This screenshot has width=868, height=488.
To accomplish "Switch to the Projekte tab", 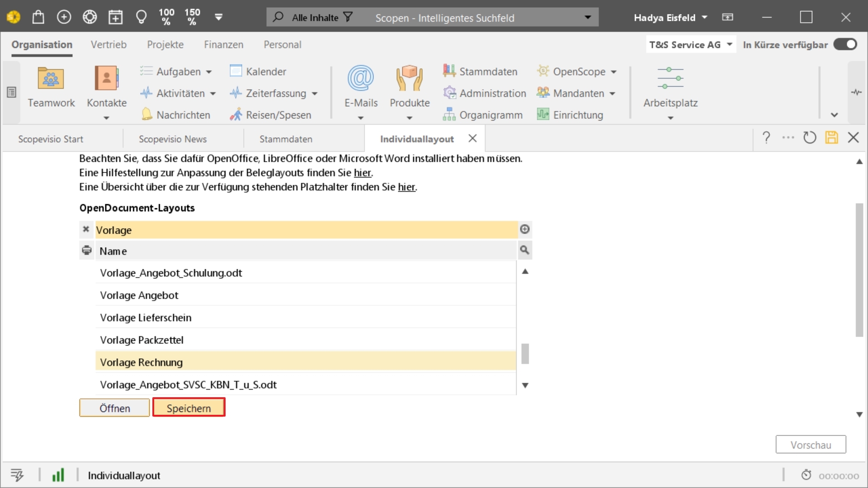I will pos(165,44).
